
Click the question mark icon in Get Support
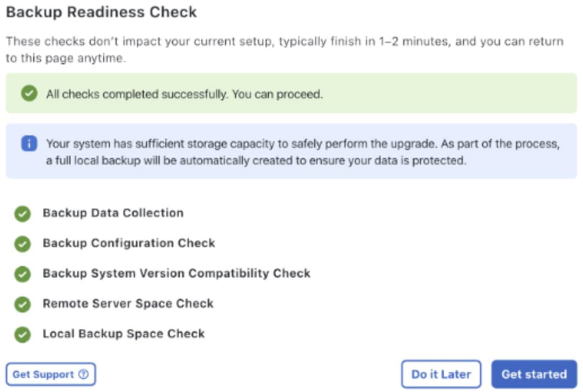[x=83, y=375]
